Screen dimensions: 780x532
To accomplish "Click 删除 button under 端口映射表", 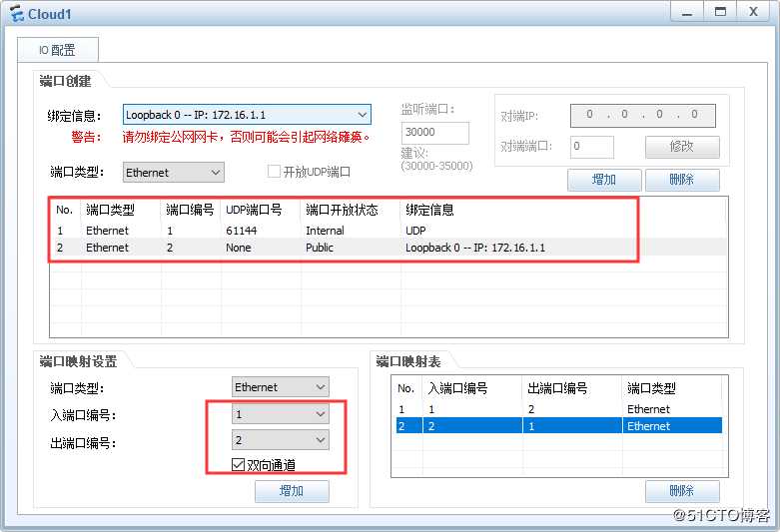I will [x=682, y=491].
